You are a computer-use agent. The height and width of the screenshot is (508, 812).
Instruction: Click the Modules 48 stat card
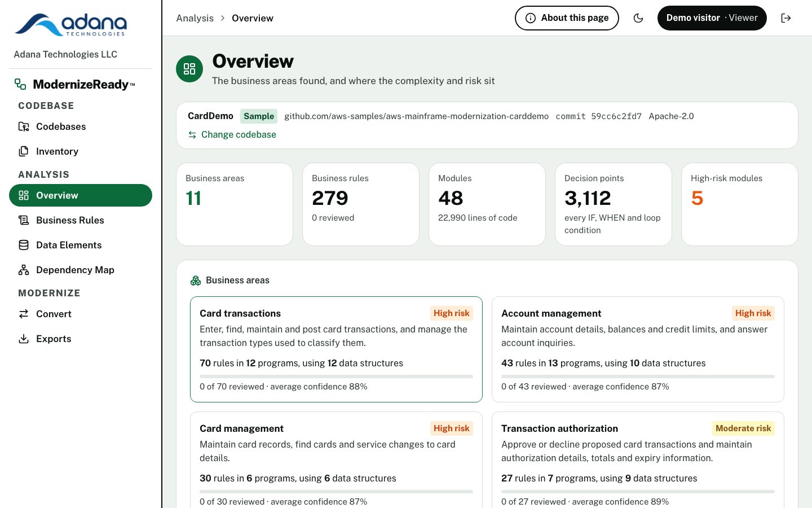[487, 204]
